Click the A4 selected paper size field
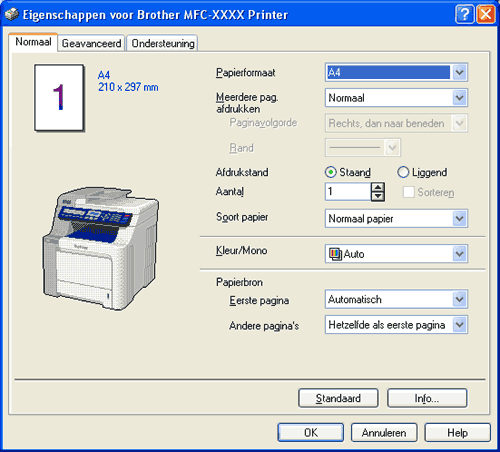Image resolution: width=500 pixels, height=452 pixels. coord(388,72)
